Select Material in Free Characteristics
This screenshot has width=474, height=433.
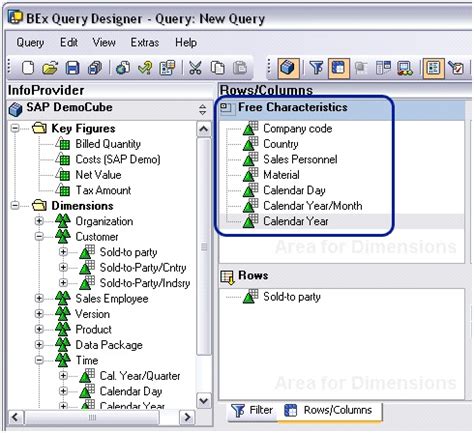281,175
